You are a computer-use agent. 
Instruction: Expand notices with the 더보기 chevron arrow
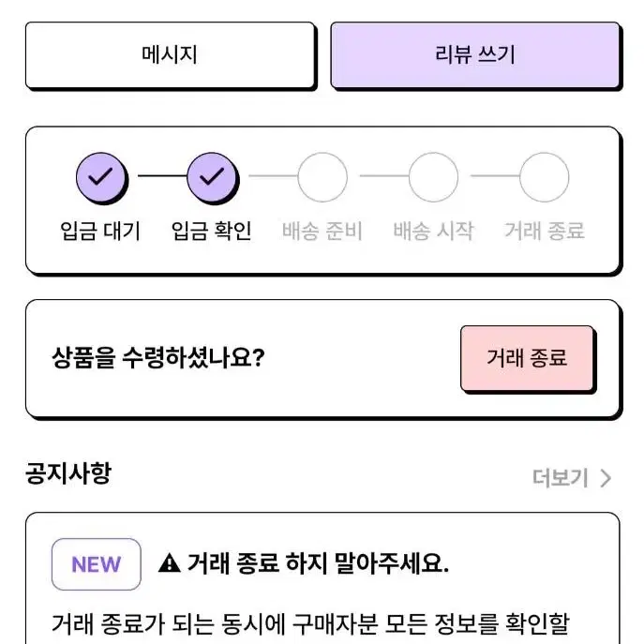pyautogui.click(x=606, y=478)
